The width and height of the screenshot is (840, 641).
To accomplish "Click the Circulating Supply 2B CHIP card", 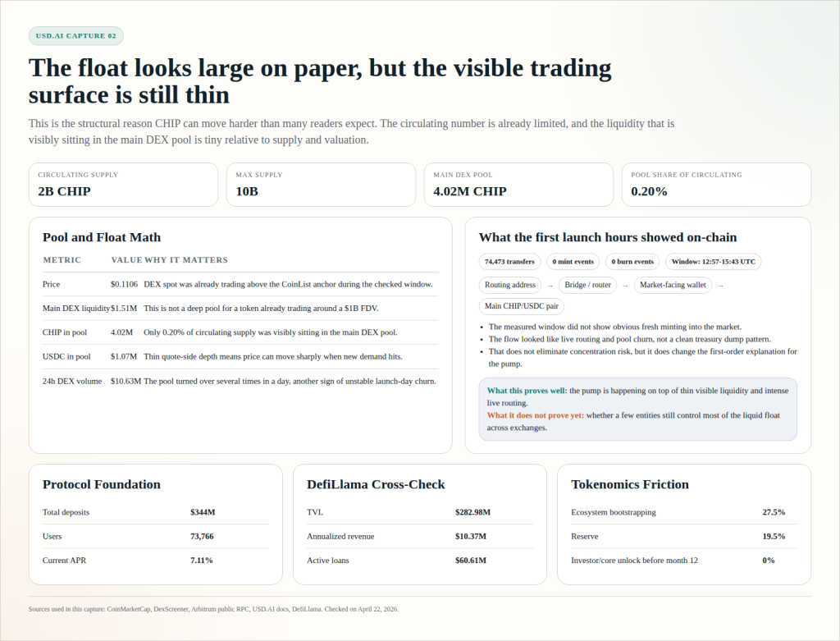I will (x=123, y=184).
